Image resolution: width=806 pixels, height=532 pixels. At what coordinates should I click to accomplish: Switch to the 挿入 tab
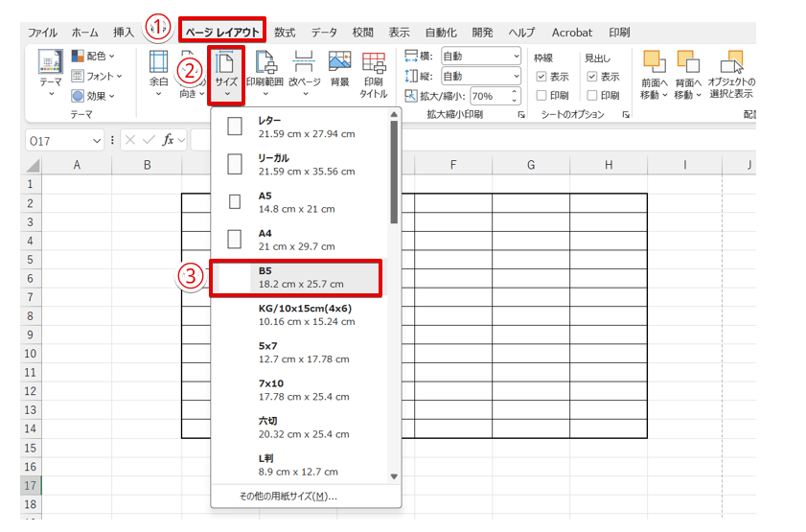coord(124,33)
